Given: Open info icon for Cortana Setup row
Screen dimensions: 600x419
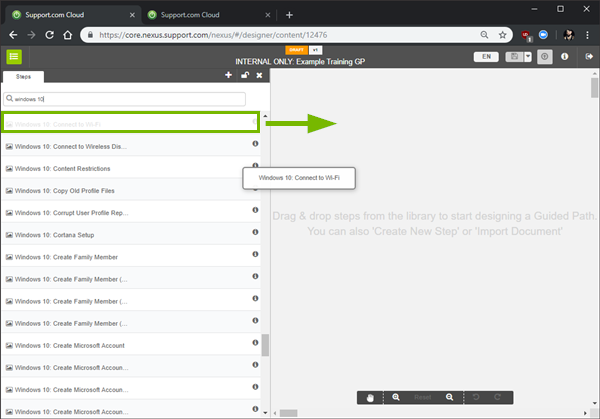Looking at the screenshot, I should point(255,232).
